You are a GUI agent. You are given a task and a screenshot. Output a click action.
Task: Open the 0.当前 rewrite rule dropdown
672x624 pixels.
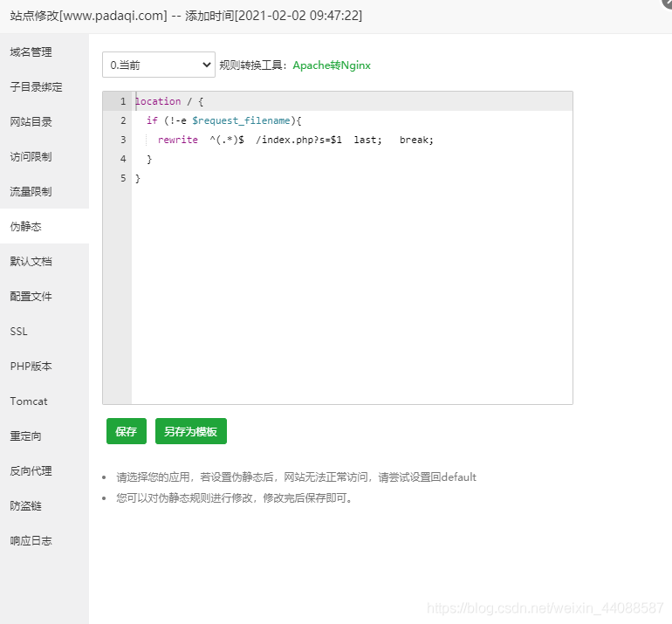158,65
